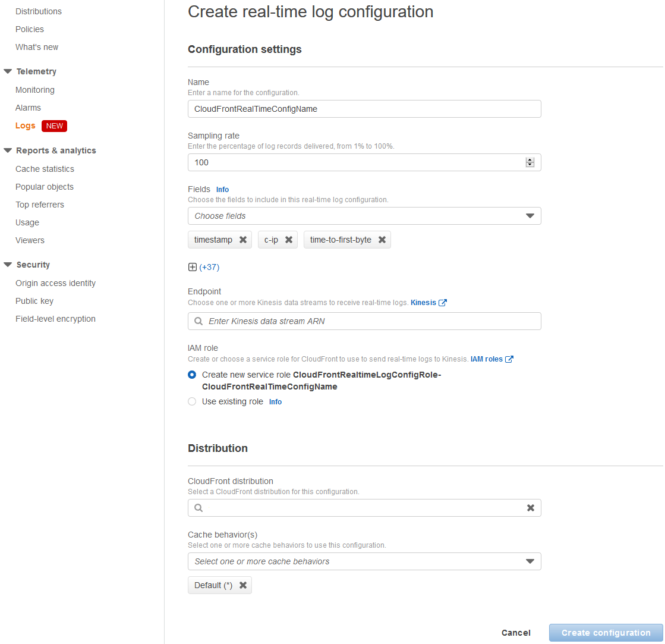Viewport: 665px width, 644px height.
Task: Collapse the Reports & analytics section
Action: [8, 150]
